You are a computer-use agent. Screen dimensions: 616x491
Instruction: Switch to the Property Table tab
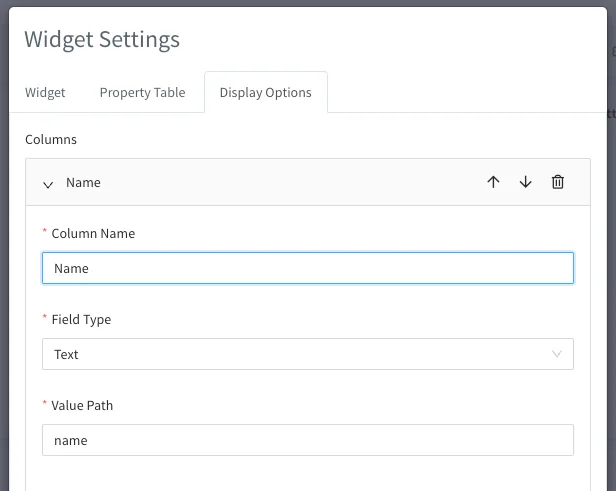coord(142,92)
